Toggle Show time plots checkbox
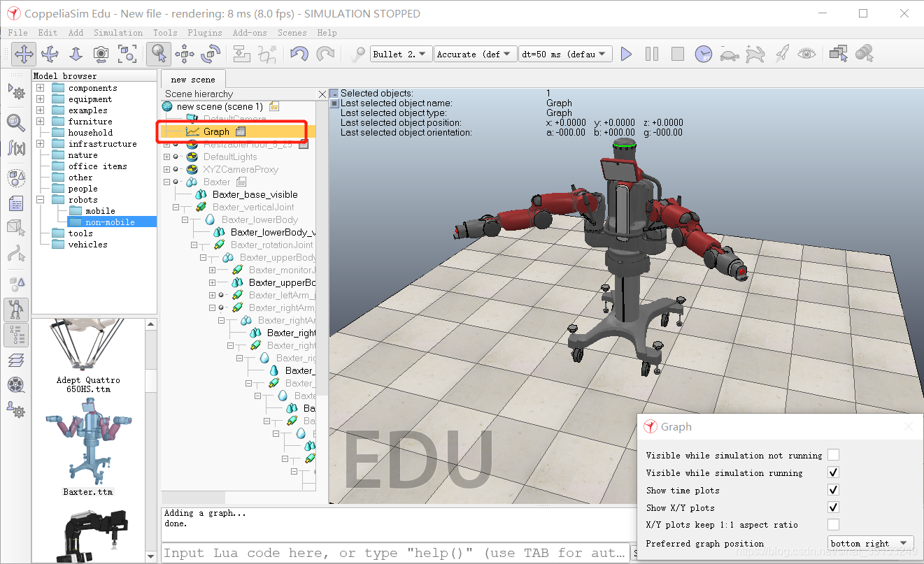Image resolution: width=924 pixels, height=564 pixels. click(833, 490)
